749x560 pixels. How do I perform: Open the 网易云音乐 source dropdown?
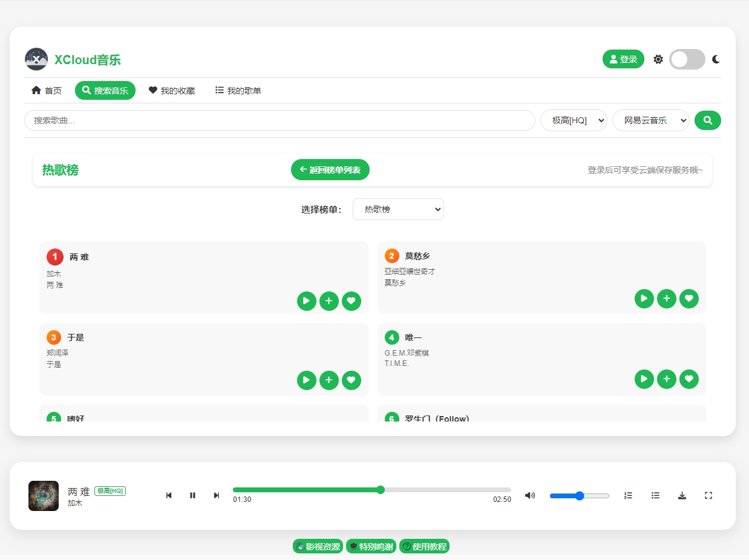[650, 120]
